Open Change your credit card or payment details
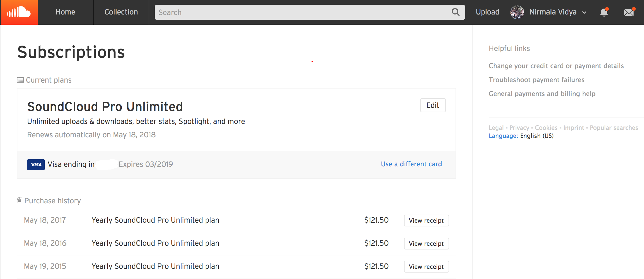 coord(556,66)
